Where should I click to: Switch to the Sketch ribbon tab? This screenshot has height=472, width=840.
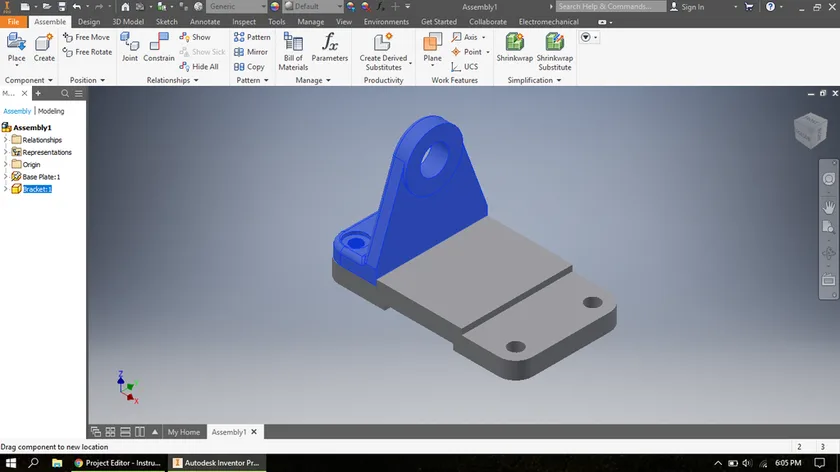tap(167, 21)
